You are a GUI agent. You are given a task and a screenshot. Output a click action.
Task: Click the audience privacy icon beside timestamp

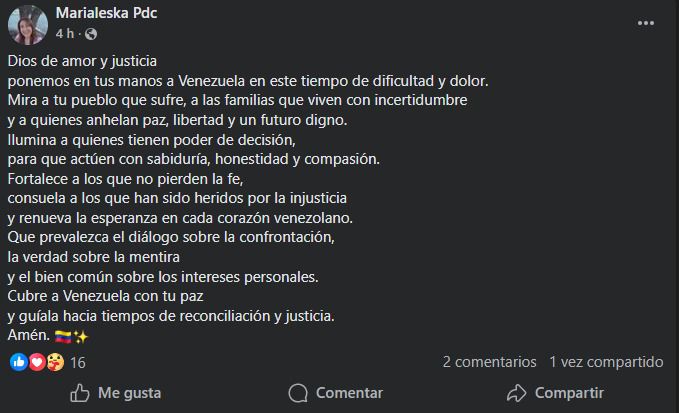tap(87, 33)
